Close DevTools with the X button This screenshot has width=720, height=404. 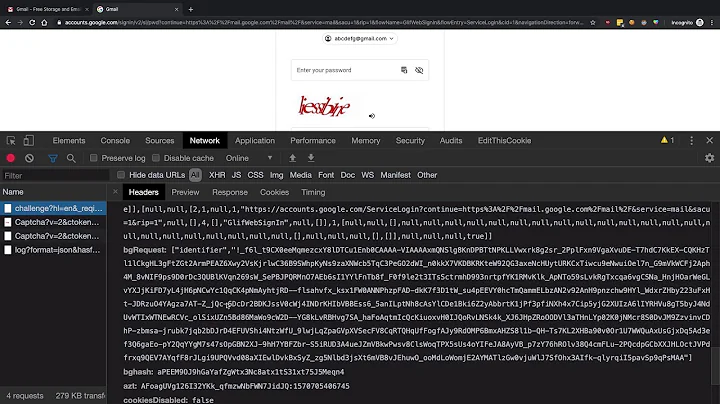[x=709, y=140]
